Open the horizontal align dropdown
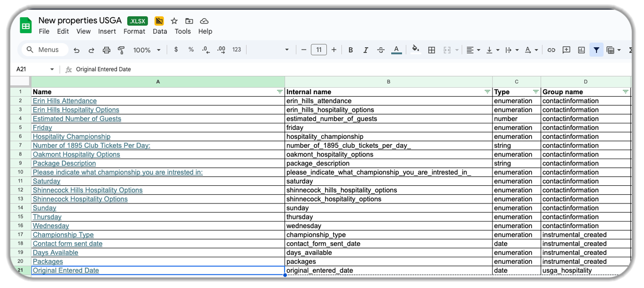The image size is (644, 288). point(473,50)
